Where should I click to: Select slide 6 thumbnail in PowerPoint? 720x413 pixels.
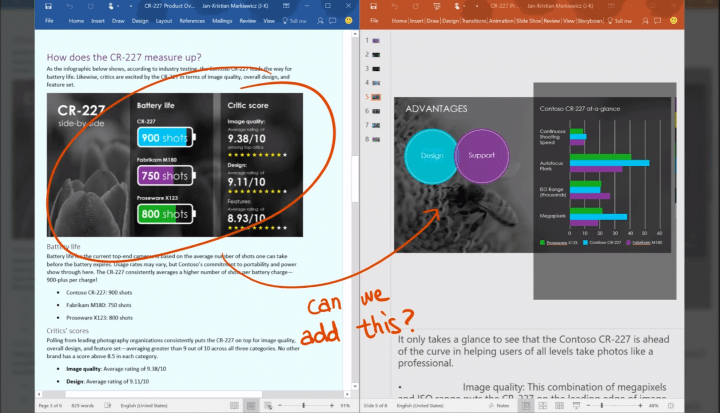pos(376,111)
